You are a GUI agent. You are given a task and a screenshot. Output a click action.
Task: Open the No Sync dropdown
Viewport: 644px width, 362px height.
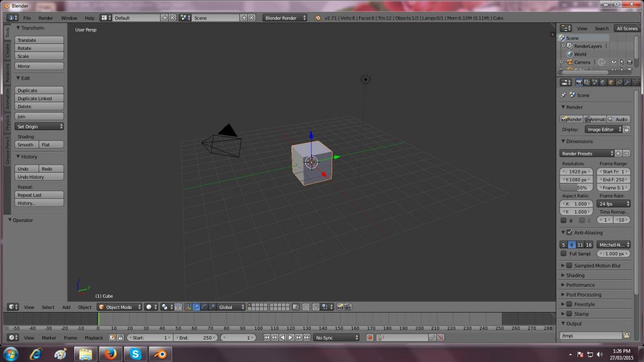click(336, 338)
